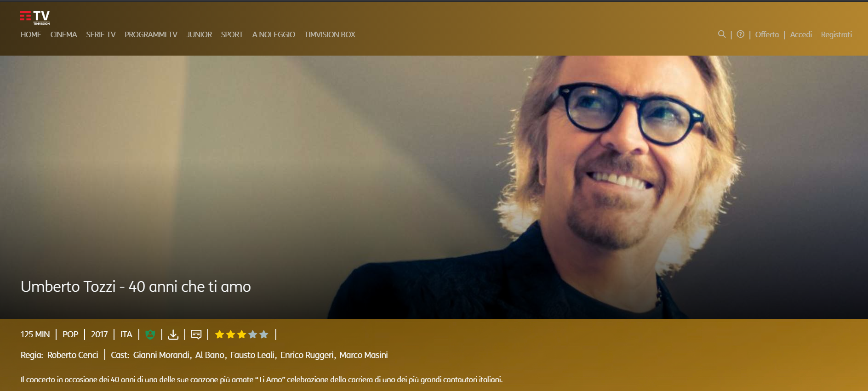Screen dimensions: 868x391
Task: Rate with the fifth star
Action: 264,334
